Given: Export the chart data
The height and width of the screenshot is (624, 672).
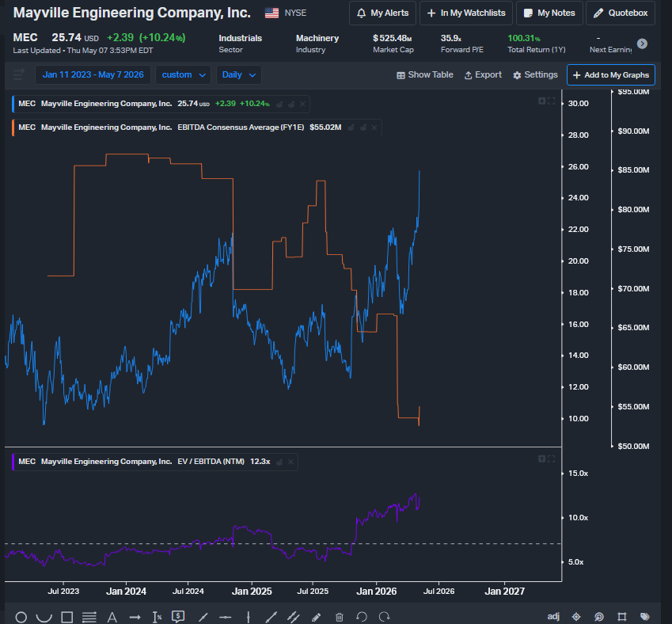Looking at the screenshot, I should coord(483,74).
